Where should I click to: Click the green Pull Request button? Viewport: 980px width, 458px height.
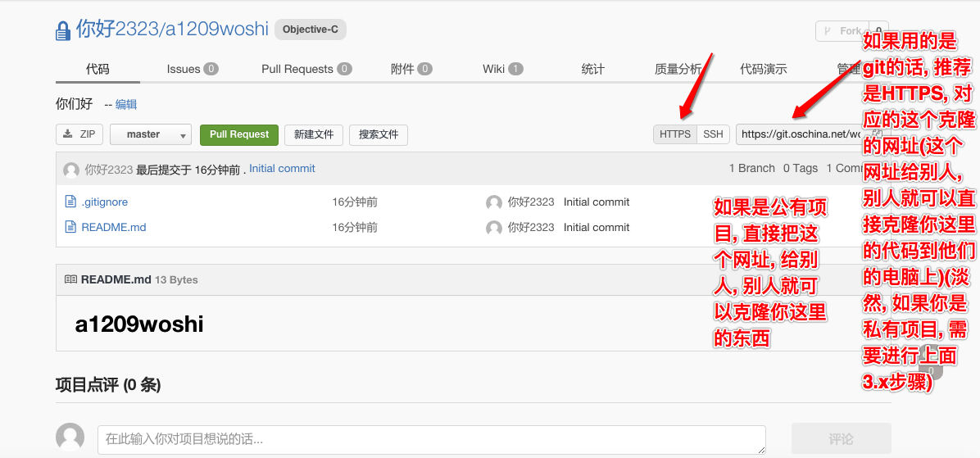pos(238,134)
